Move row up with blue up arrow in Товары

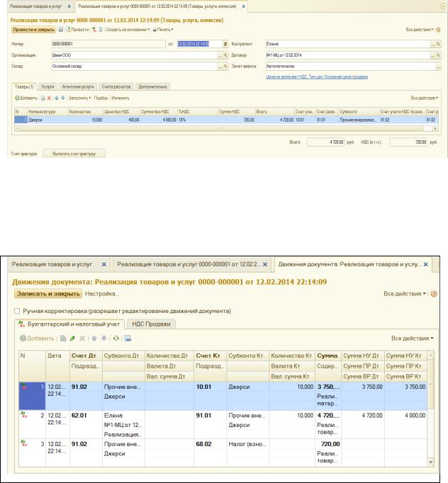tap(57, 98)
